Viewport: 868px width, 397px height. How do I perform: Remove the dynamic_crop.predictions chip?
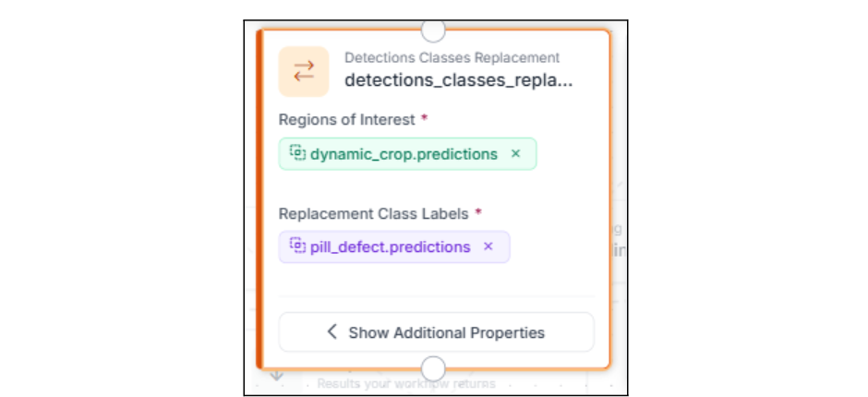pos(516,154)
